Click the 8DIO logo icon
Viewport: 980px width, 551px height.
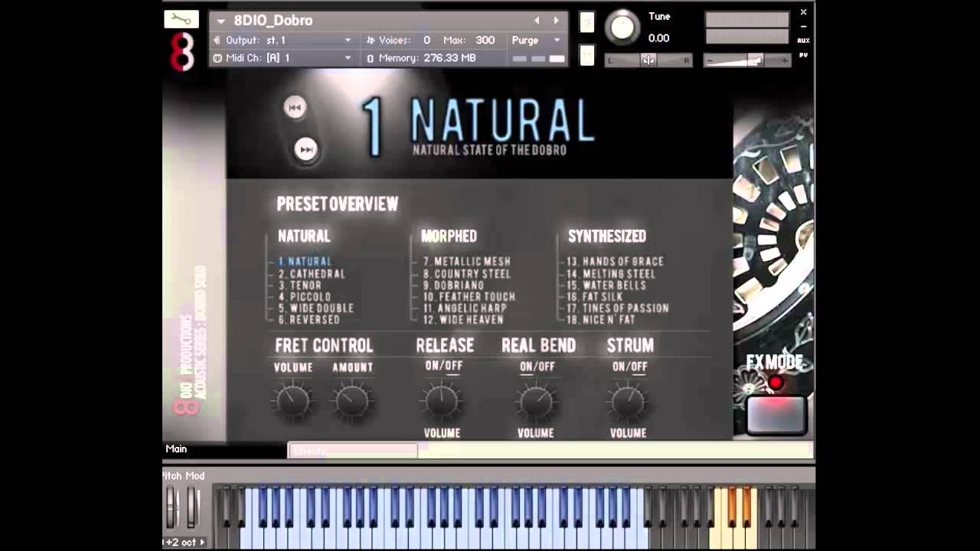182,52
